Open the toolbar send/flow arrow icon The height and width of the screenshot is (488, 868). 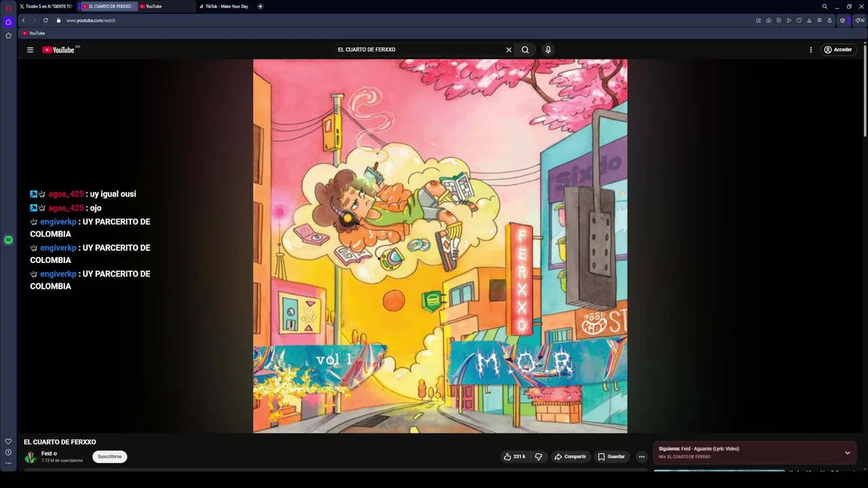(x=789, y=20)
